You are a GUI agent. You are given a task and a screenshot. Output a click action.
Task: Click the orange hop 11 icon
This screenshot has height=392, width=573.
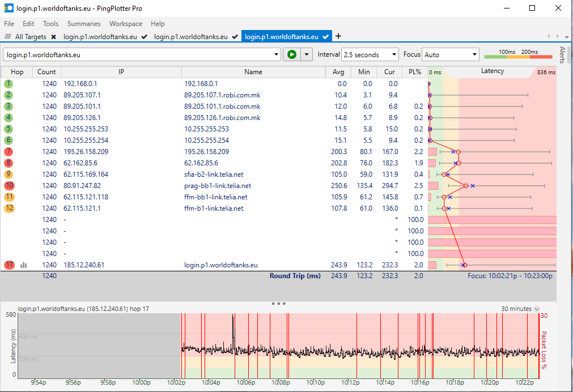point(9,197)
